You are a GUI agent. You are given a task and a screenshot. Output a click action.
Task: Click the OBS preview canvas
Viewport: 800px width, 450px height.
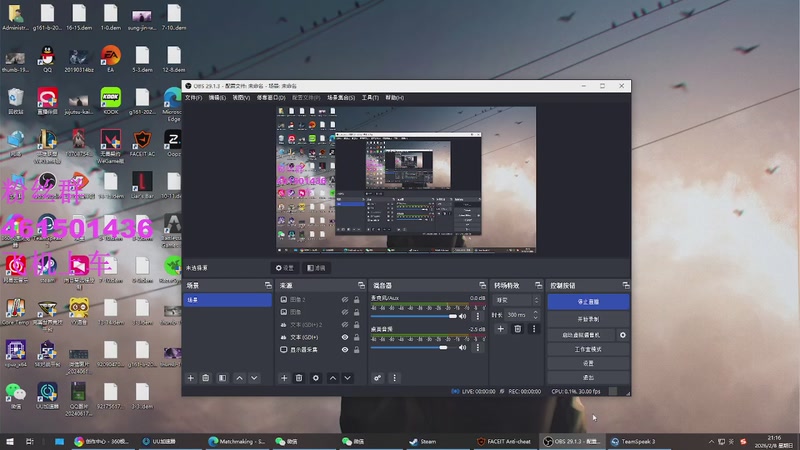[406, 180]
